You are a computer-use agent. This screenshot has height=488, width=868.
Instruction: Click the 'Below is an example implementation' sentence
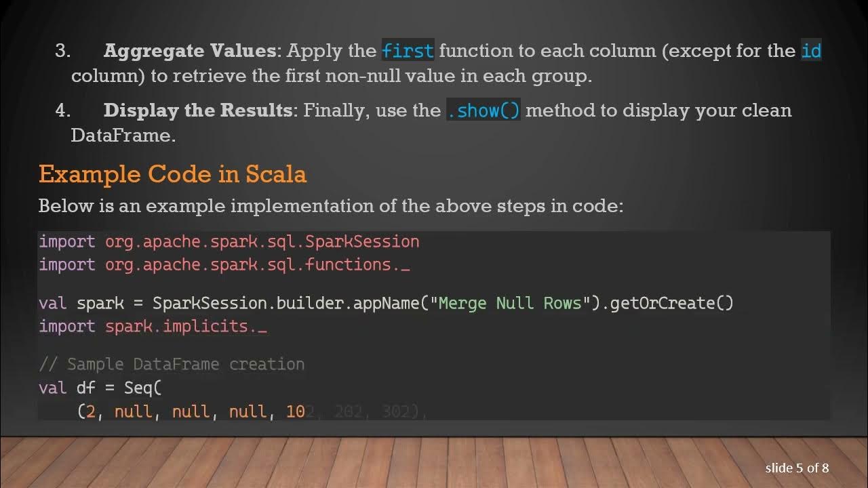click(330, 205)
